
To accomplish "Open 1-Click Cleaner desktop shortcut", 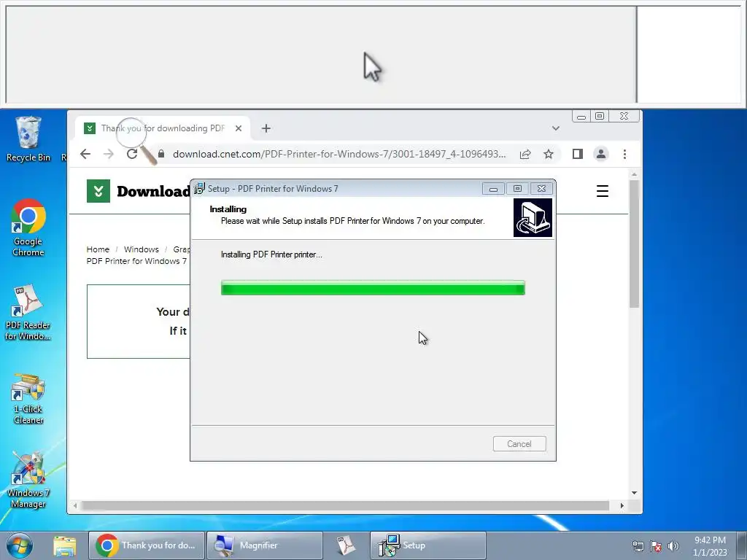I will pos(28,399).
